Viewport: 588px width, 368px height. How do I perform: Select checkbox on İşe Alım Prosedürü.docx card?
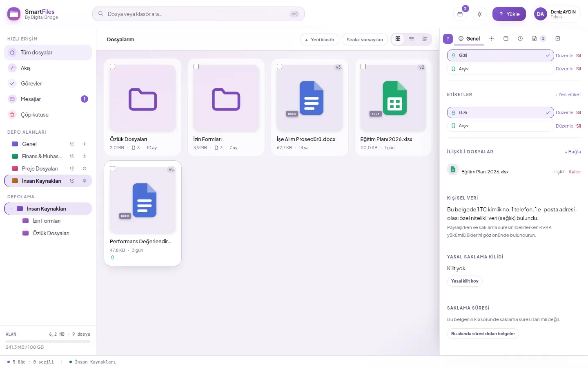click(280, 67)
